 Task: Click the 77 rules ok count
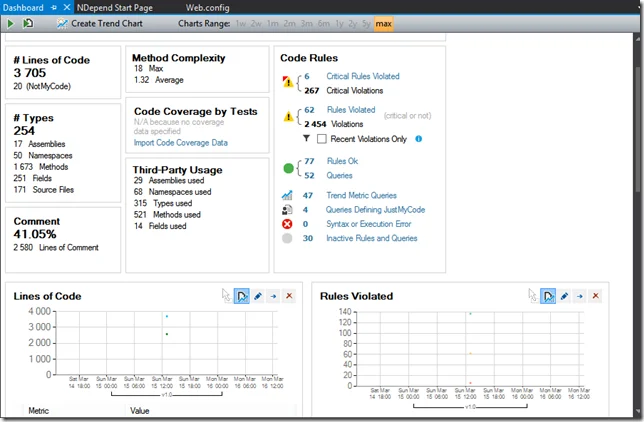(309, 161)
